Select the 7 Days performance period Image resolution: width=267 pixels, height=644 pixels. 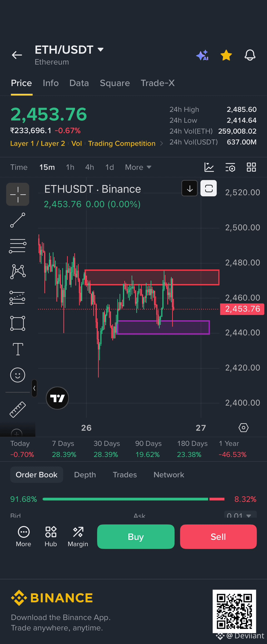[64, 449]
